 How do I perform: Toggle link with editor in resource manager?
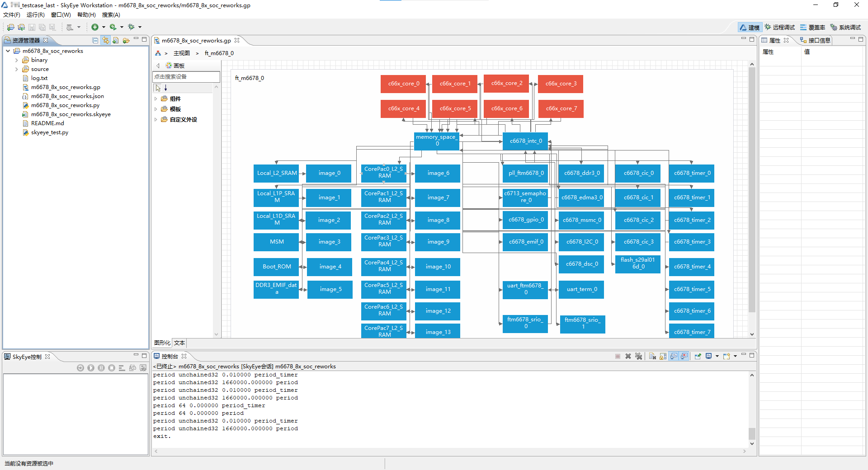105,40
